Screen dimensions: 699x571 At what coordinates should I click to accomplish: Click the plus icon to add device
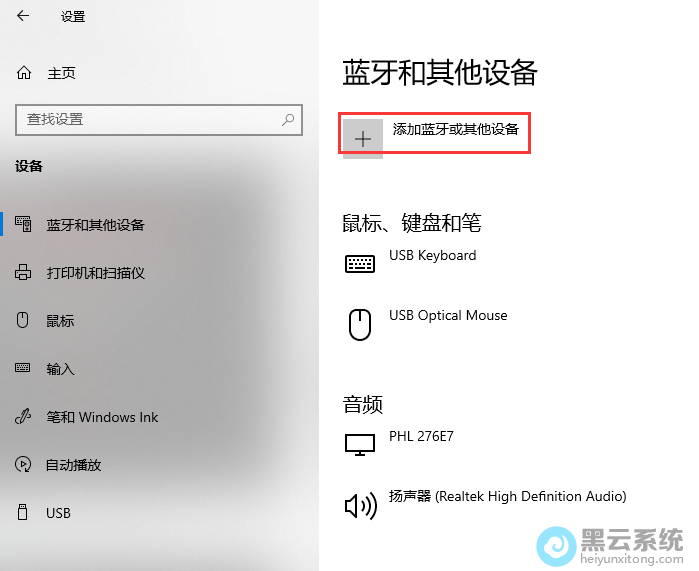pos(363,138)
